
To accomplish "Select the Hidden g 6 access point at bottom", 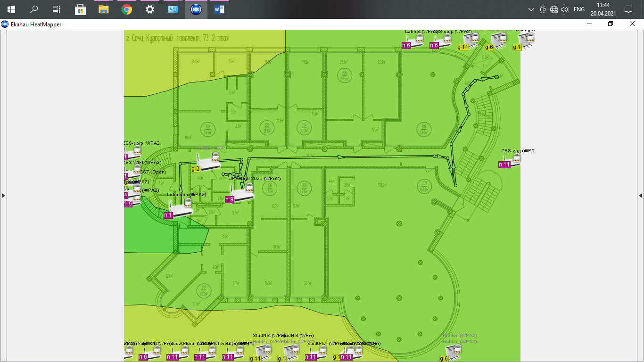I will (452, 353).
